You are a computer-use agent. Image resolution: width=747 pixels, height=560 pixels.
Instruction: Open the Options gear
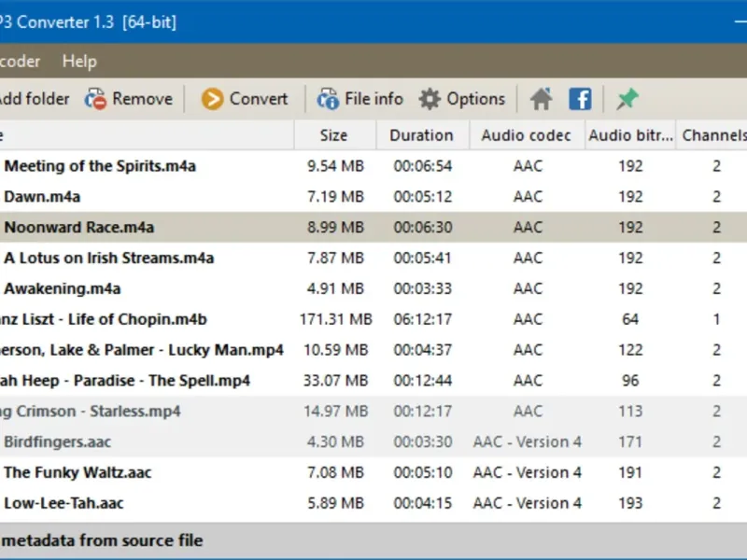pyautogui.click(x=430, y=99)
